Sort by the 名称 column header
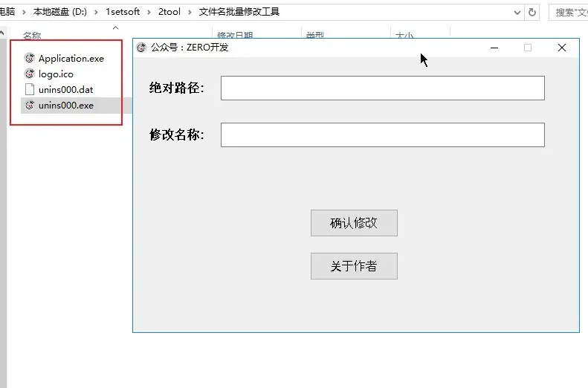Image resolution: width=588 pixels, height=388 pixels. [x=32, y=35]
